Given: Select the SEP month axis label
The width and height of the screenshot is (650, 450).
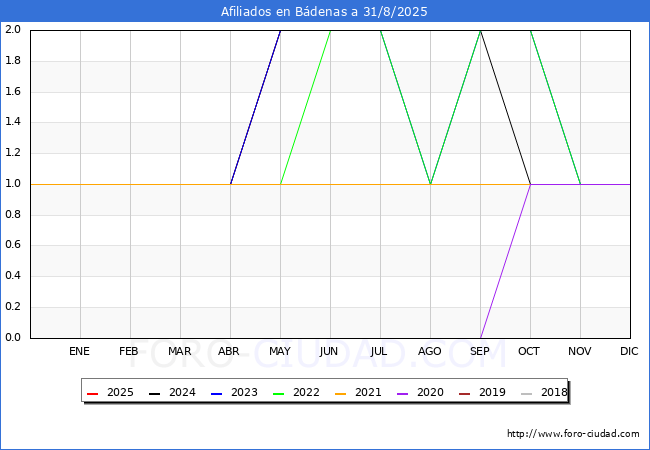Looking at the screenshot, I should click(480, 351).
